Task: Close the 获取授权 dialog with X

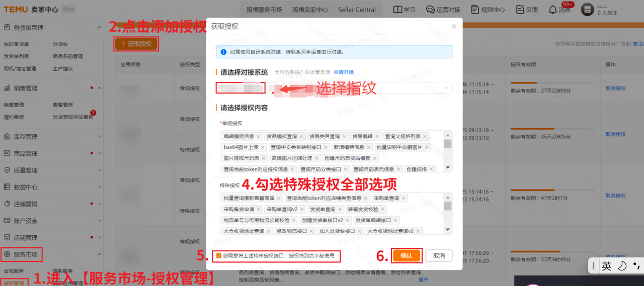Action: [x=454, y=27]
